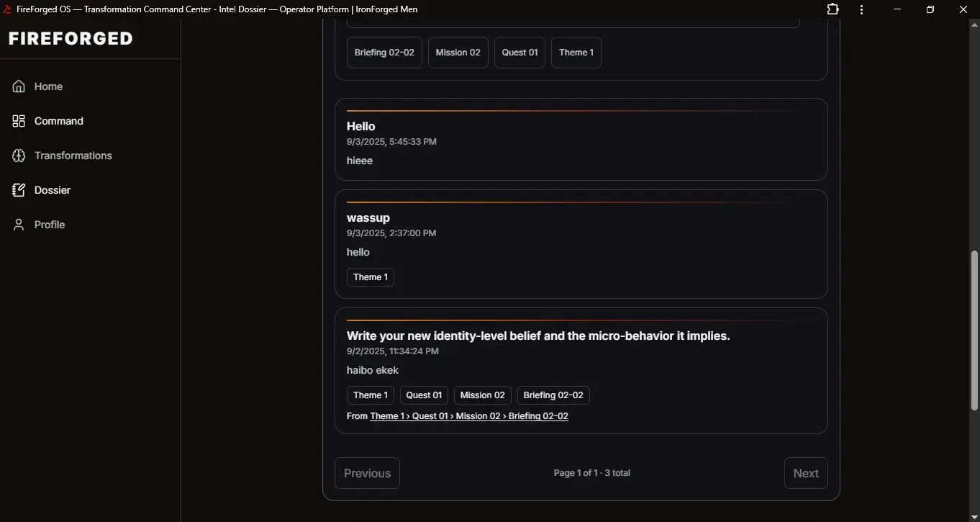The image size is (980, 522).
Task: Open the browser extensions puzzle icon
Action: [832, 9]
